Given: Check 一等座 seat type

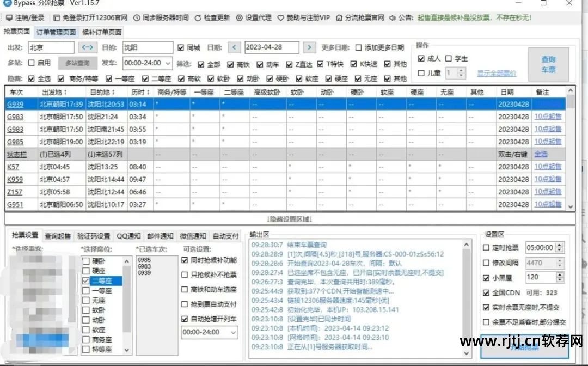Looking at the screenshot, I should (86, 290).
